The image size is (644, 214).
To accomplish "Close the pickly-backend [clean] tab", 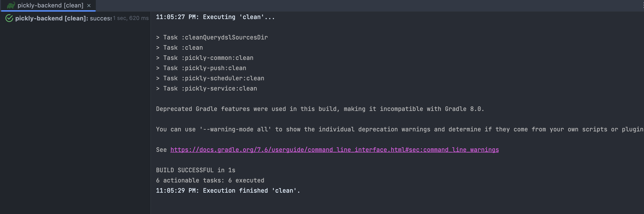I will (89, 6).
